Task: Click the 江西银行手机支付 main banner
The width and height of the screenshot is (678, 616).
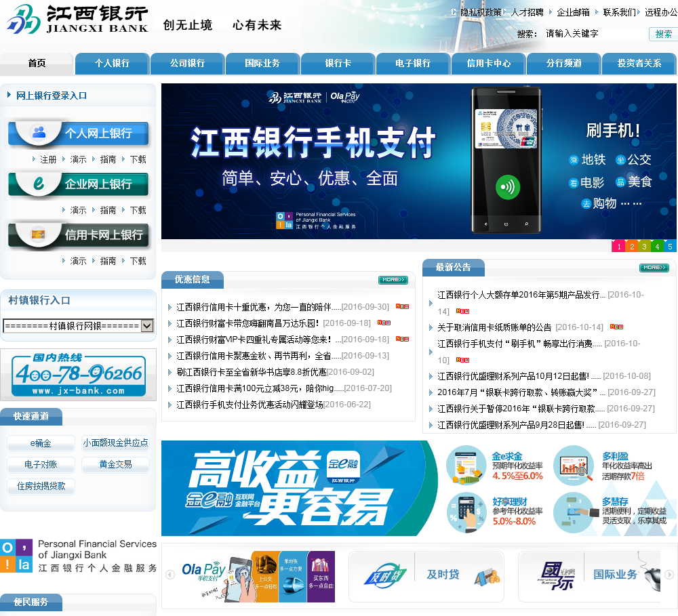Action: click(418, 161)
